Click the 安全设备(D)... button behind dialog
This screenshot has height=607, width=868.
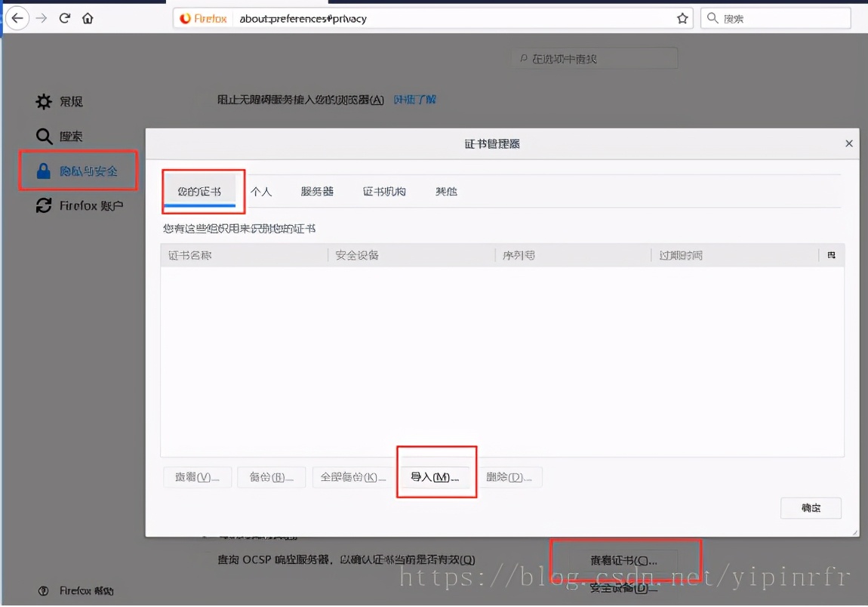tap(624, 588)
